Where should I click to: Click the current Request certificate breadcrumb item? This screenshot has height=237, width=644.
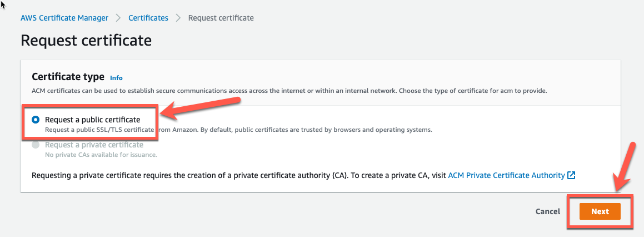coord(221,18)
